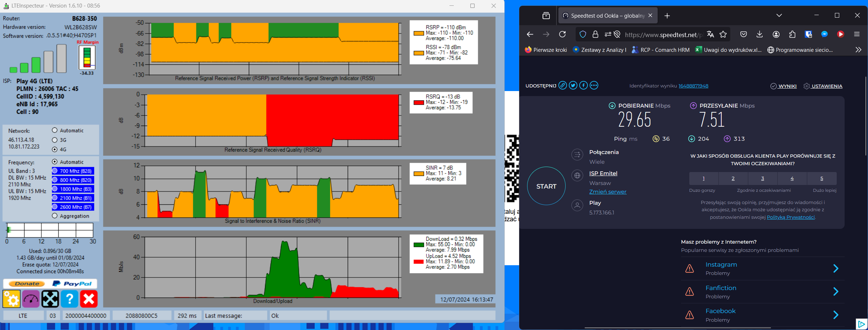Open the Pocket save icon

click(744, 34)
